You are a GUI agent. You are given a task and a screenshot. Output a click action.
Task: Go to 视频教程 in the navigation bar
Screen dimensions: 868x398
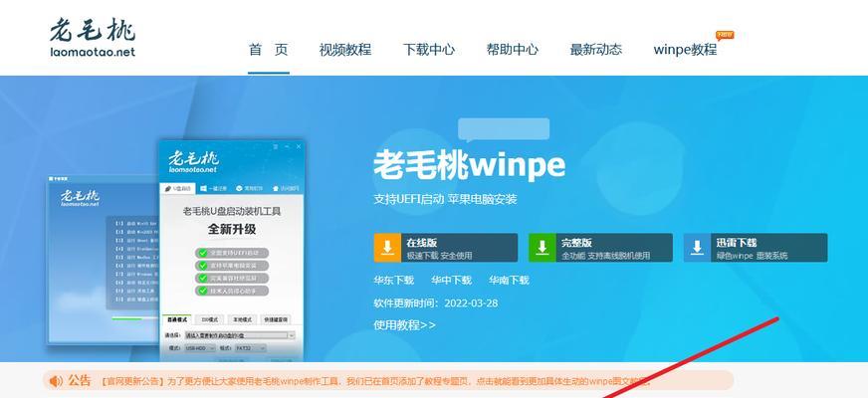pyautogui.click(x=344, y=50)
